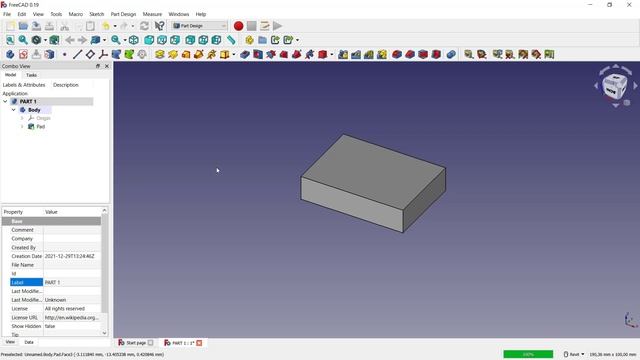640x360 pixels.
Task: Save the document with the Save icon
Action: [36, 26]
